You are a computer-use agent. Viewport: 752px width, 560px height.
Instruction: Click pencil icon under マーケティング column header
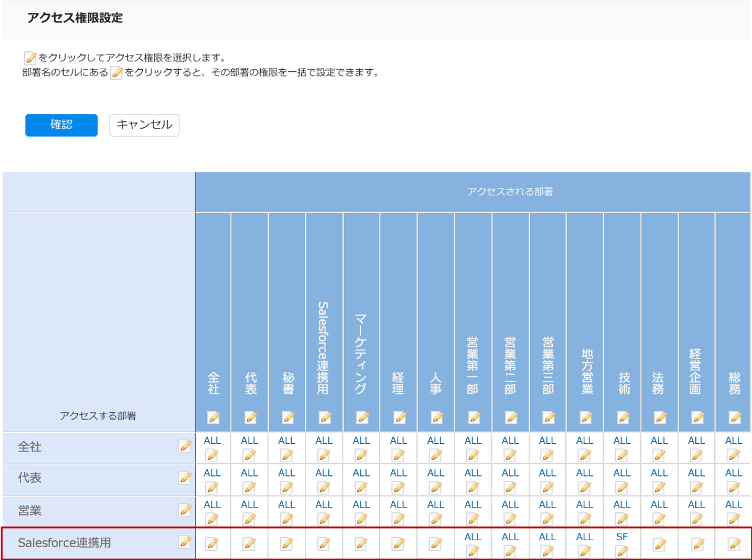[362, 417]
